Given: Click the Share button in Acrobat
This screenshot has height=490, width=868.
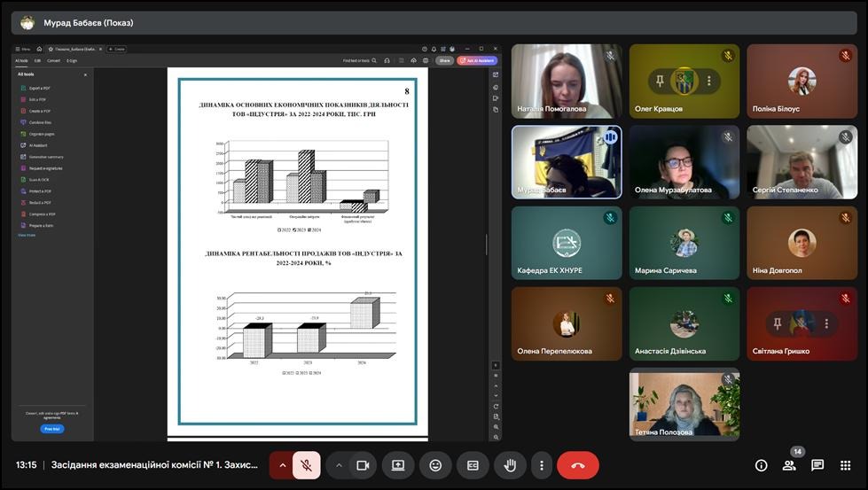Looking at the screenshot, I should [x=444, y=61].
